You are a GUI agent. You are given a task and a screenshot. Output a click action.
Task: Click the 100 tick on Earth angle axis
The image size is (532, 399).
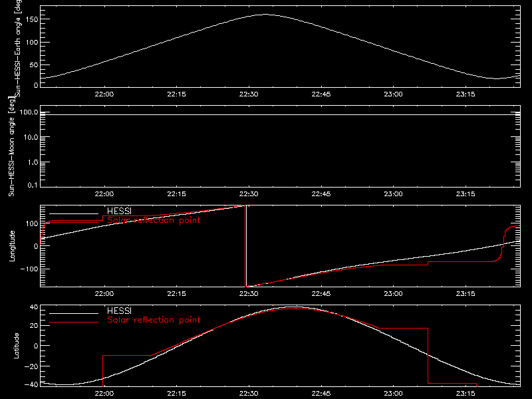31,42
